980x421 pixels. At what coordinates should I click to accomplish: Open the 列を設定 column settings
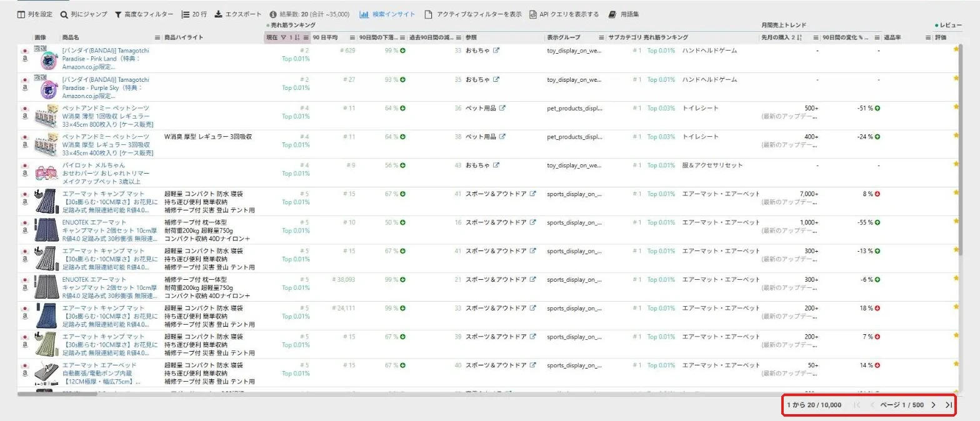[x=34, y=14]
